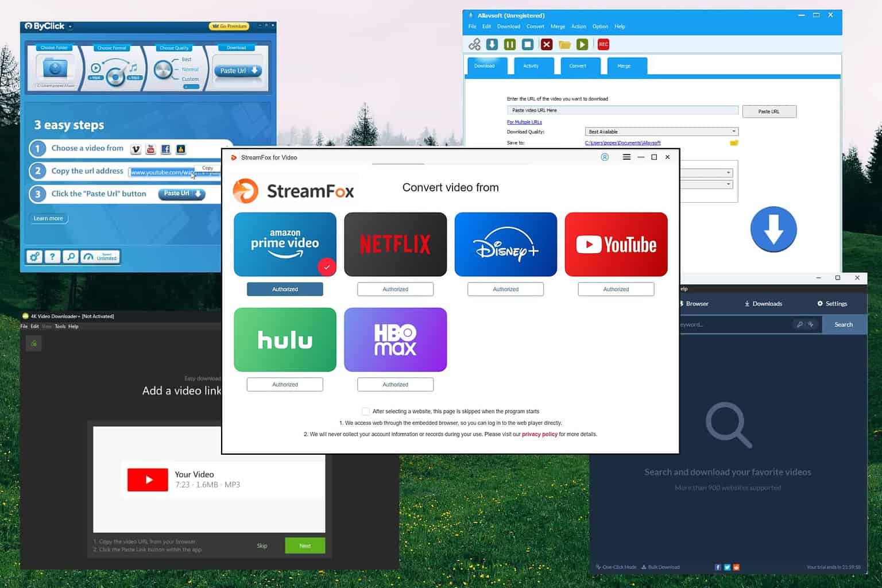Select the Allavsoft red delete icon
This screenshot has width=882, height=588.
[546, 44]
